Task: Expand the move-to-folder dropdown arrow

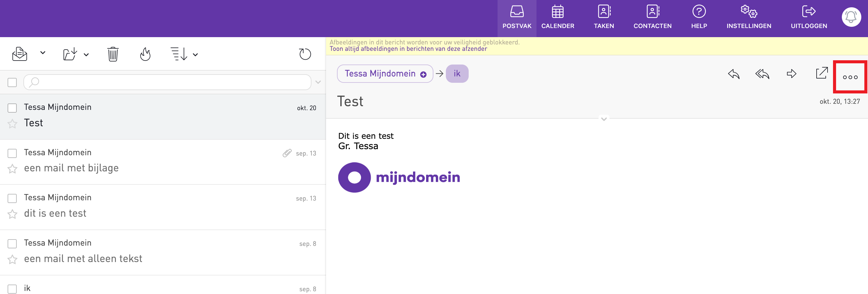Action: click(x=86, y=54)
